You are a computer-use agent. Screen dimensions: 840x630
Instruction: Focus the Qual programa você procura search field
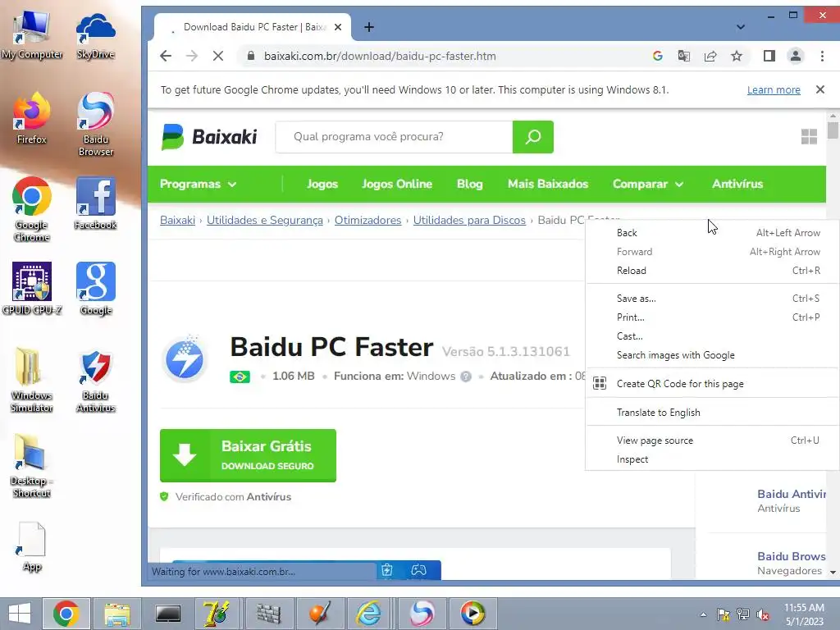[395, 137]
